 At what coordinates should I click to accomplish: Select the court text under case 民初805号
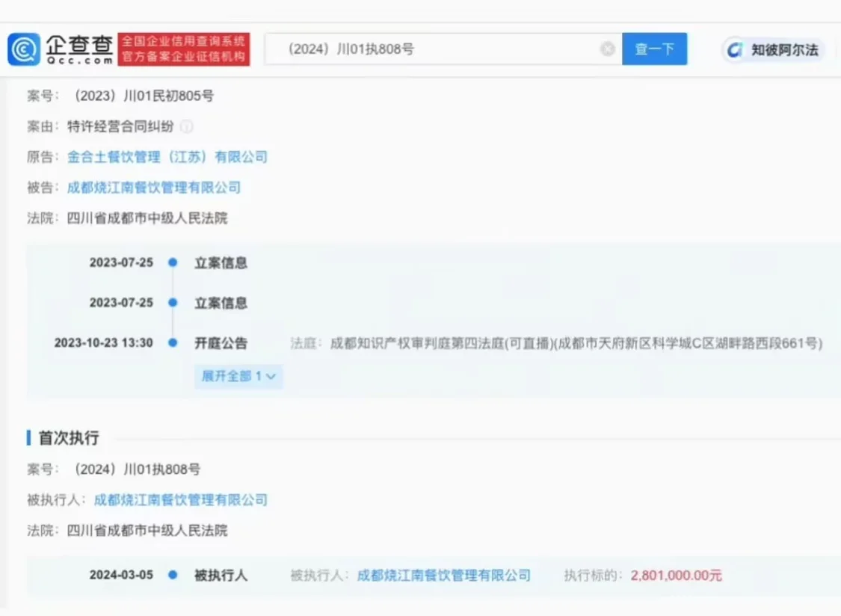(x=147, y=218)
